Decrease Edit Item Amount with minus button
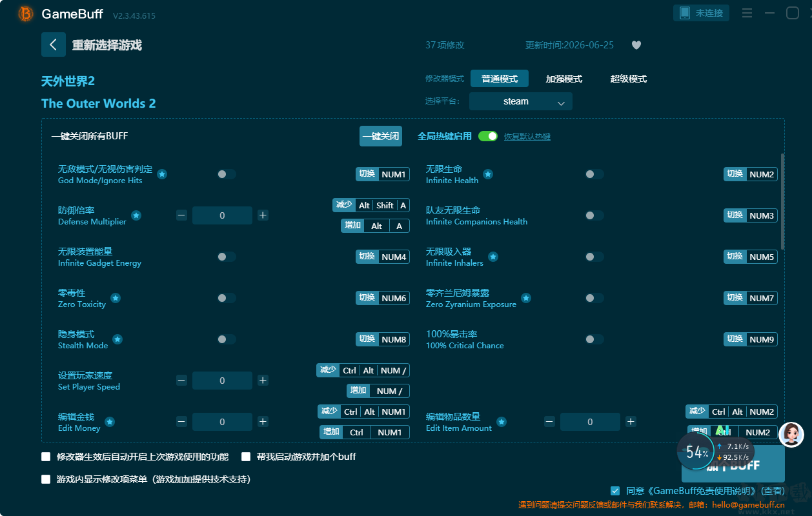The height and width of the screenshot is (516, 812). [x=549, y=422]
